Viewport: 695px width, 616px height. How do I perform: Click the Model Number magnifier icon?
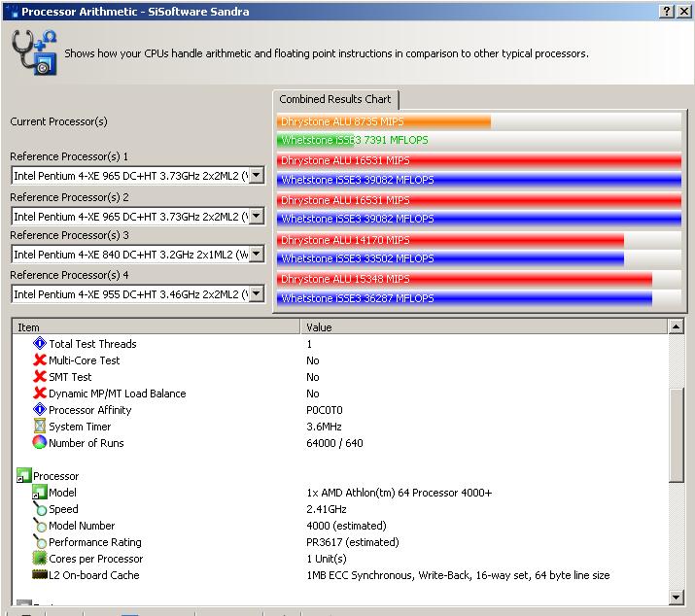coord(40,525)
